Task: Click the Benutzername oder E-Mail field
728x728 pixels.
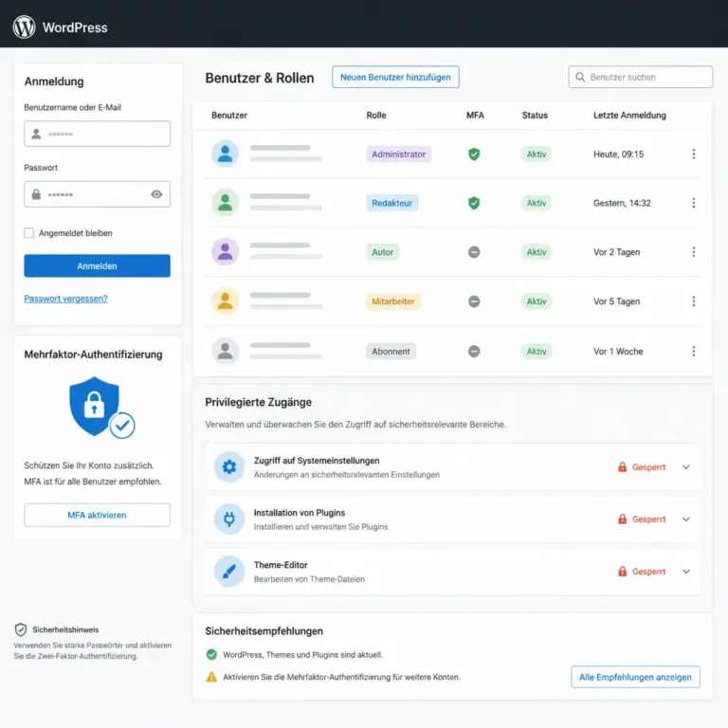Action: pyautogui.click(x=97, y=134)
